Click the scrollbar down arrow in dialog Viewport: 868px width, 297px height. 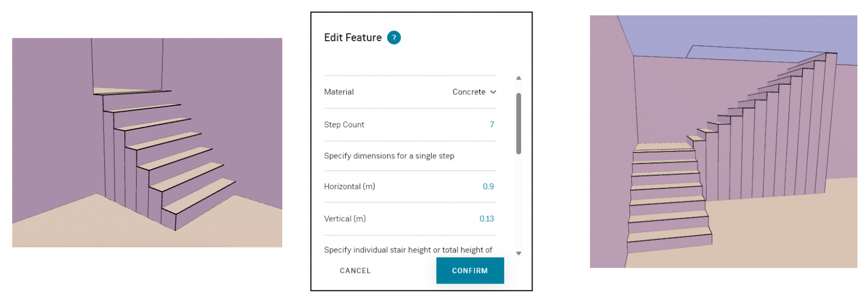coord(518,253)
